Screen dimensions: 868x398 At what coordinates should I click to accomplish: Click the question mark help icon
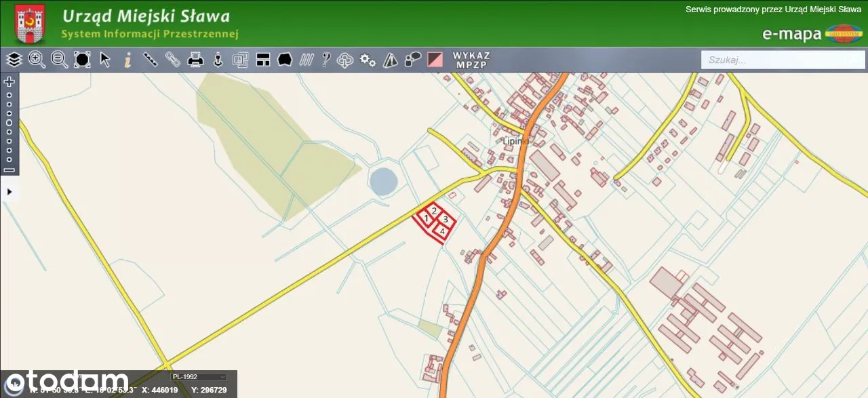pyautogui.click(x=325, y=60)
